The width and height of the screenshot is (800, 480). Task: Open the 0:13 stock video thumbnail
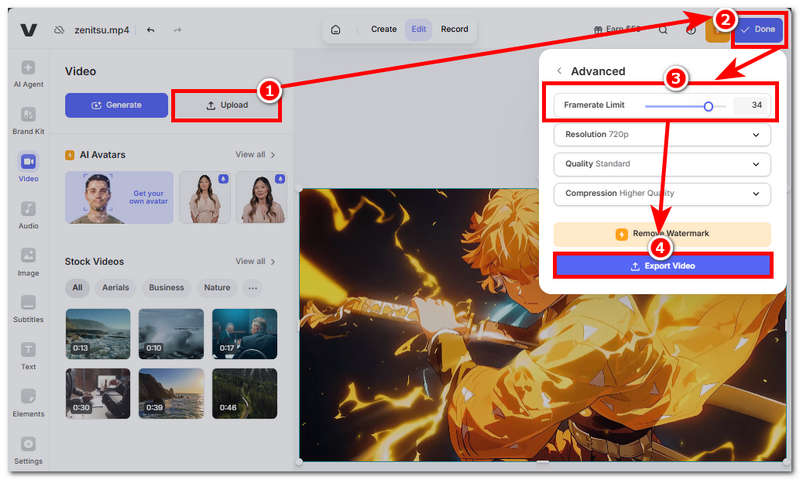[98, 334]
